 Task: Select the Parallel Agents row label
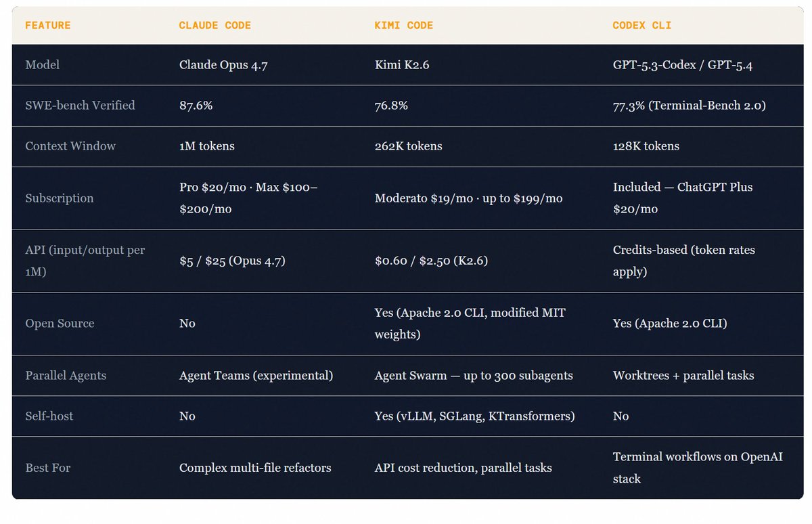click(66, 375)
